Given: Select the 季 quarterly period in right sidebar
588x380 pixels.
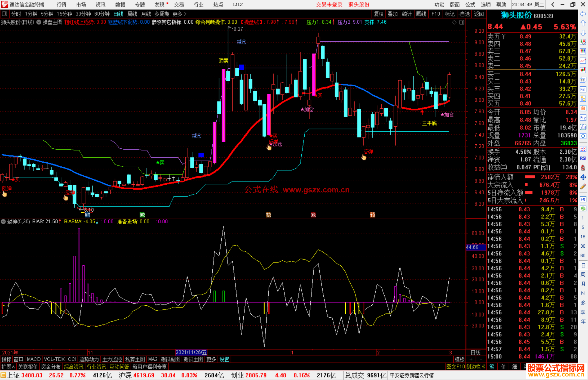Looking at the screenshot, I should [583, 312].
